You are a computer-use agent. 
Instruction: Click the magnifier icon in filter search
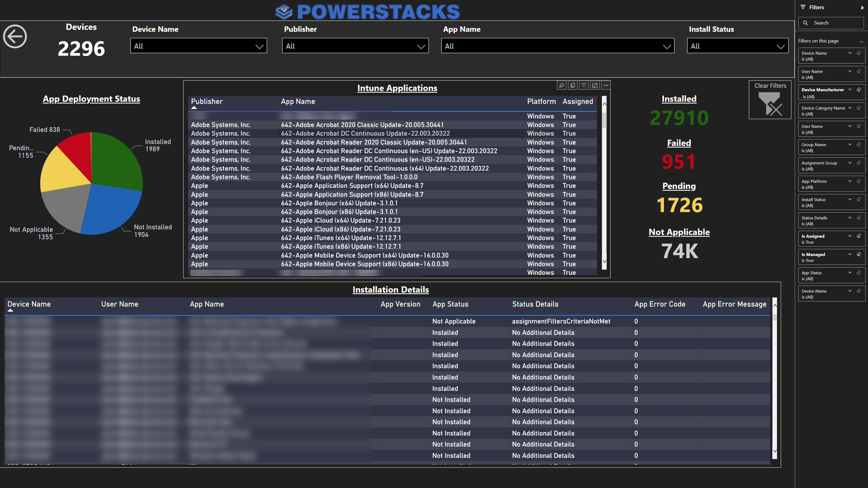[805, 23]
